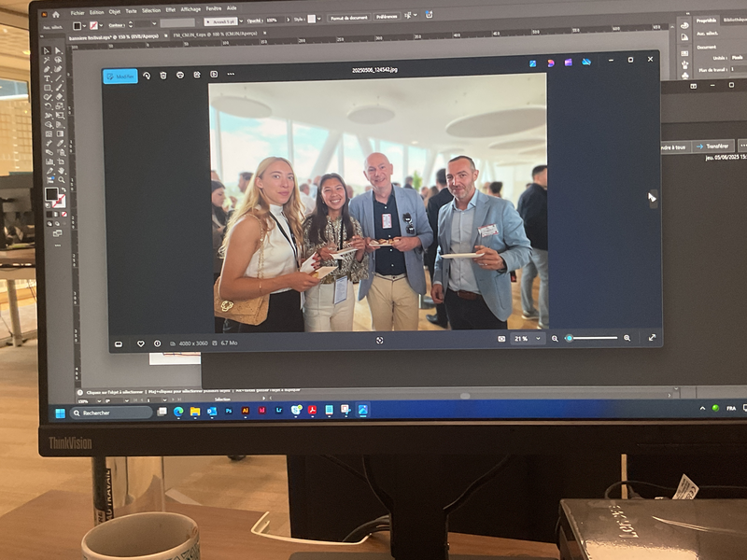Rotate the photo with the rotate icon

point(147,76)
